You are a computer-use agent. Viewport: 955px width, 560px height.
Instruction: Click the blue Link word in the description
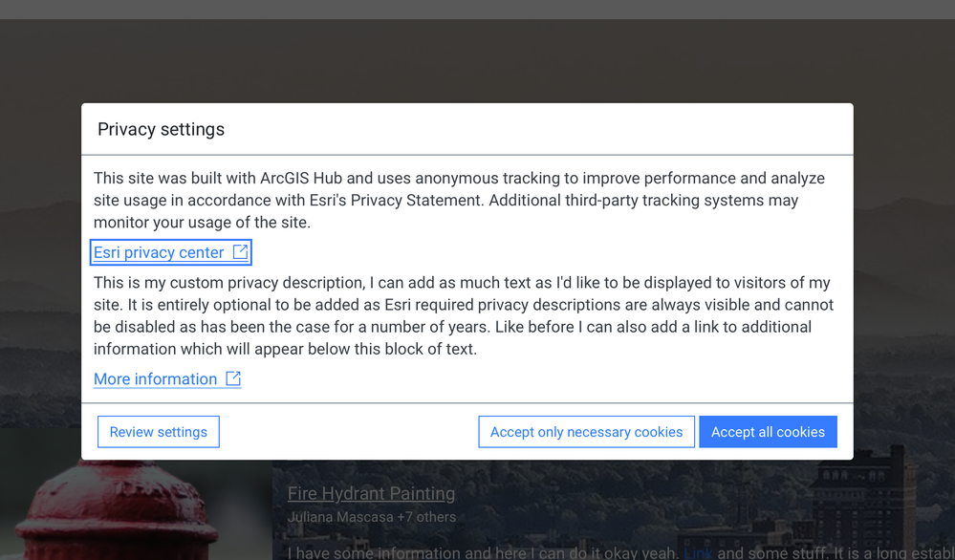tap(699, 552)
